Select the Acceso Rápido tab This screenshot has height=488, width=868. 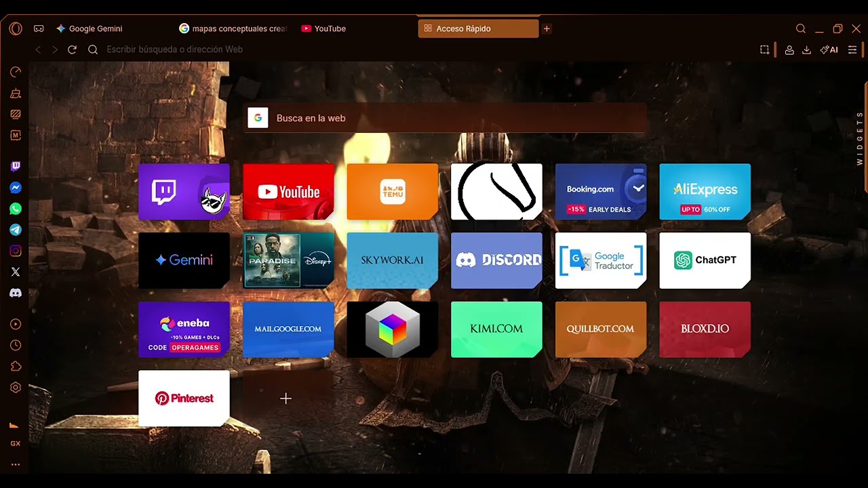coord(478,28)
